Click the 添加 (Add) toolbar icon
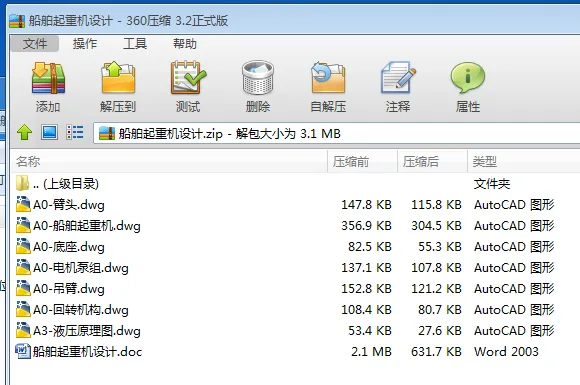The image size is (580, 385). pyautogui.click(x=48, y=78)
